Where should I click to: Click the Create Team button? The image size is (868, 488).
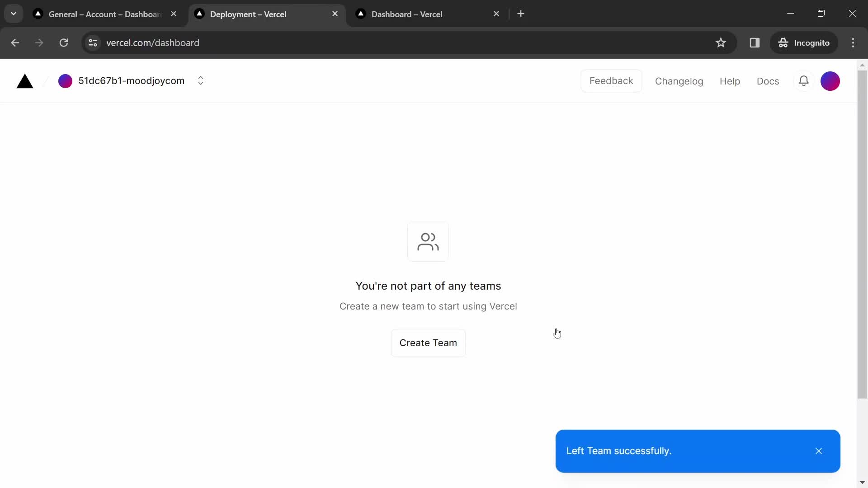click(x=428, y=343)
